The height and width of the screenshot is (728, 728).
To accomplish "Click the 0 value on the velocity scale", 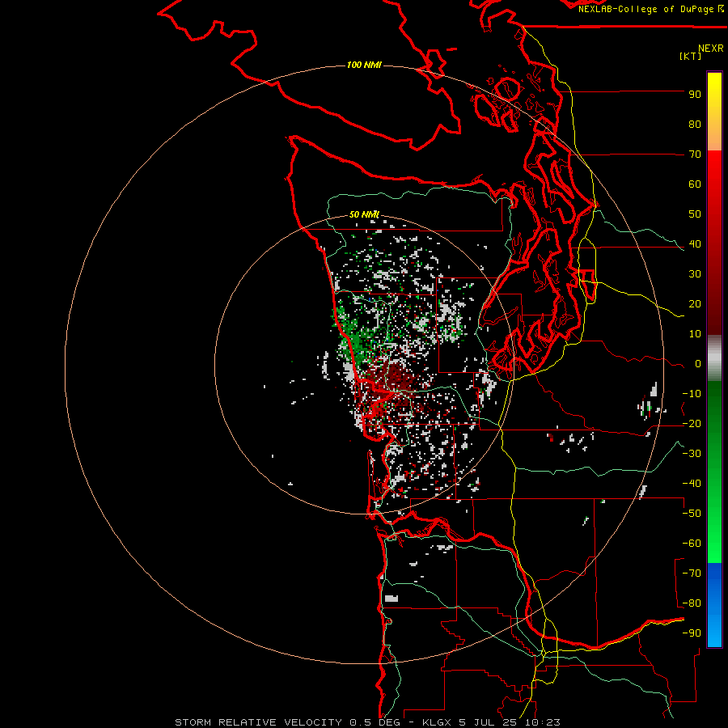I will (698, 364).
